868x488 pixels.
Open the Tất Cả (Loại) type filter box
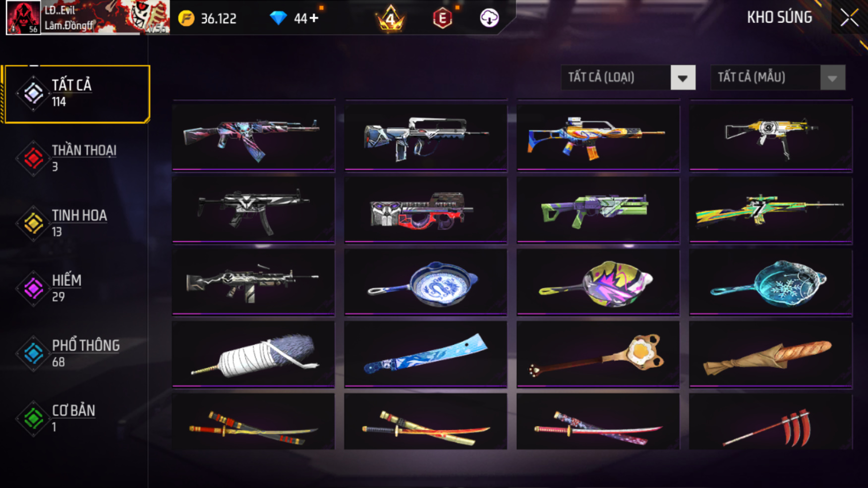(628, 78)
